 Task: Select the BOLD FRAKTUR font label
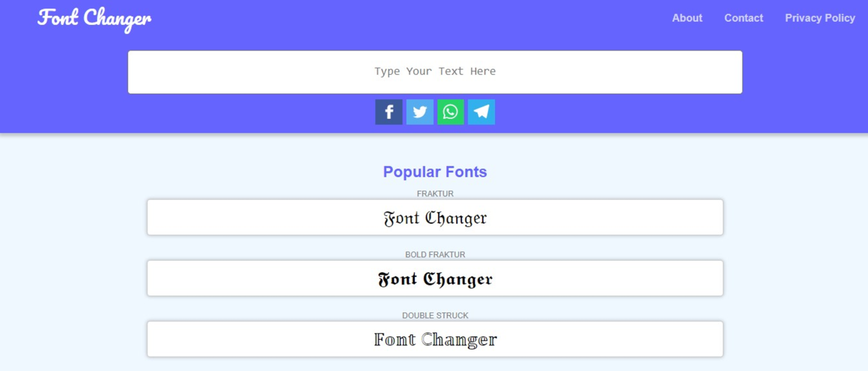click(435, 254)
